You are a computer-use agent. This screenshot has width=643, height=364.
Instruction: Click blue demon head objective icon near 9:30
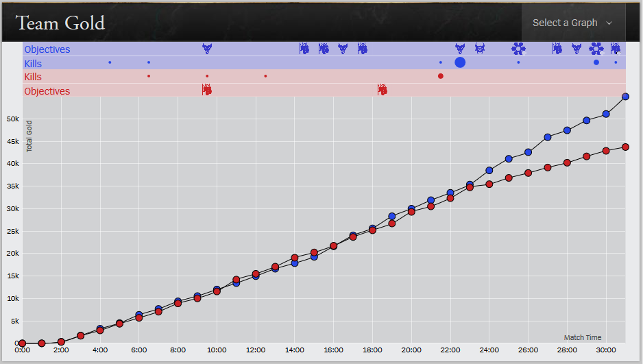207,49
